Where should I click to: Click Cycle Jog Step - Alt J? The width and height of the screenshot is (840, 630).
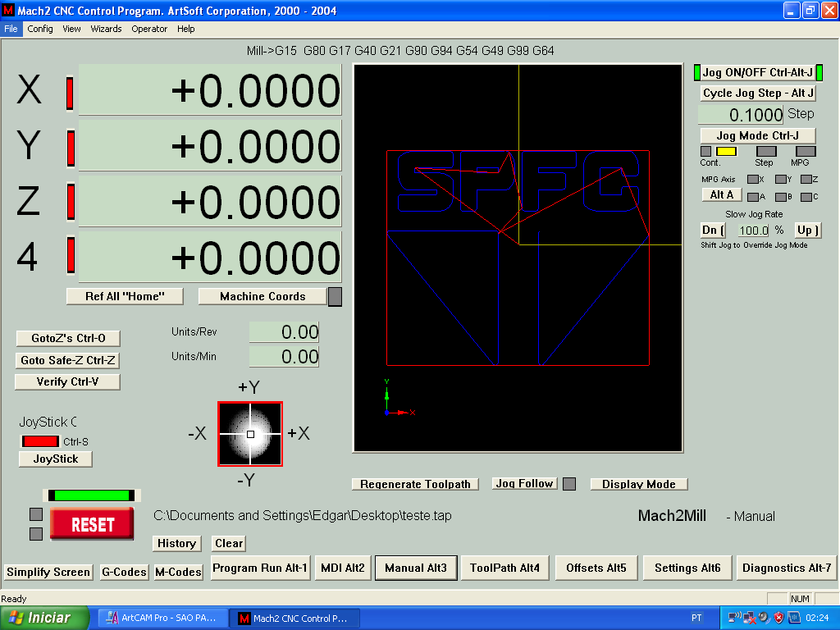pyautogui.click(x=758, y=94)
